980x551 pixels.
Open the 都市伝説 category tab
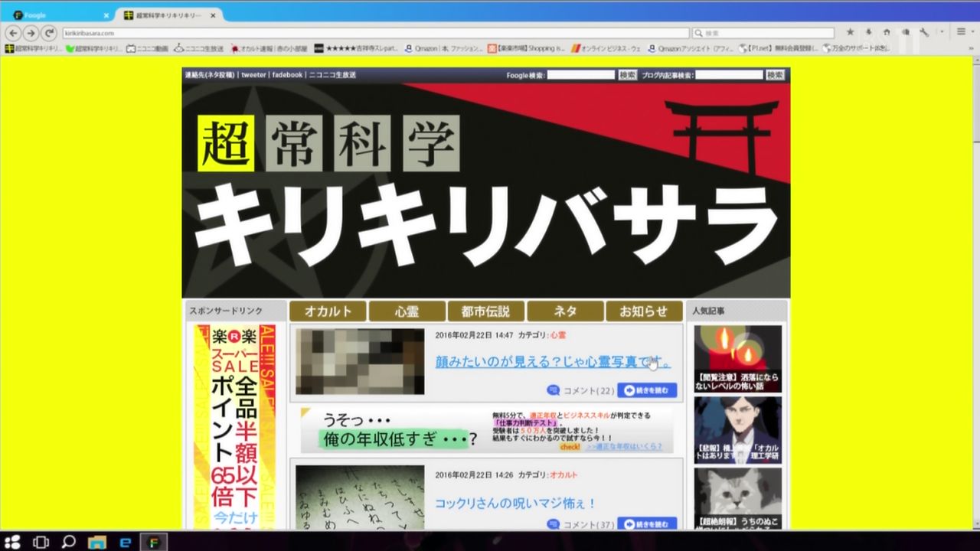pos(485,311)
